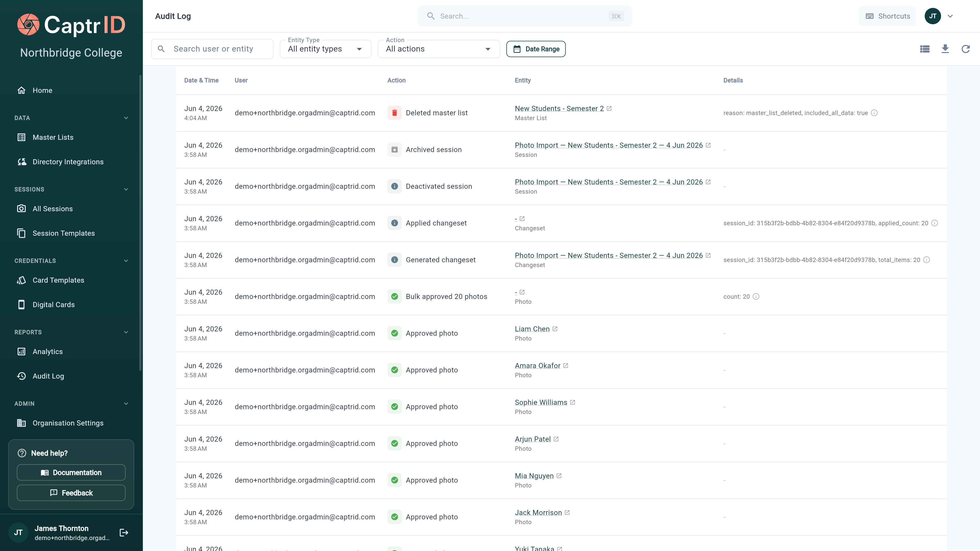The width and height of the screenshot is (980, 551).
Task: Collapse the ADMIN sidebar section
Action: click(x=126, y=404)
